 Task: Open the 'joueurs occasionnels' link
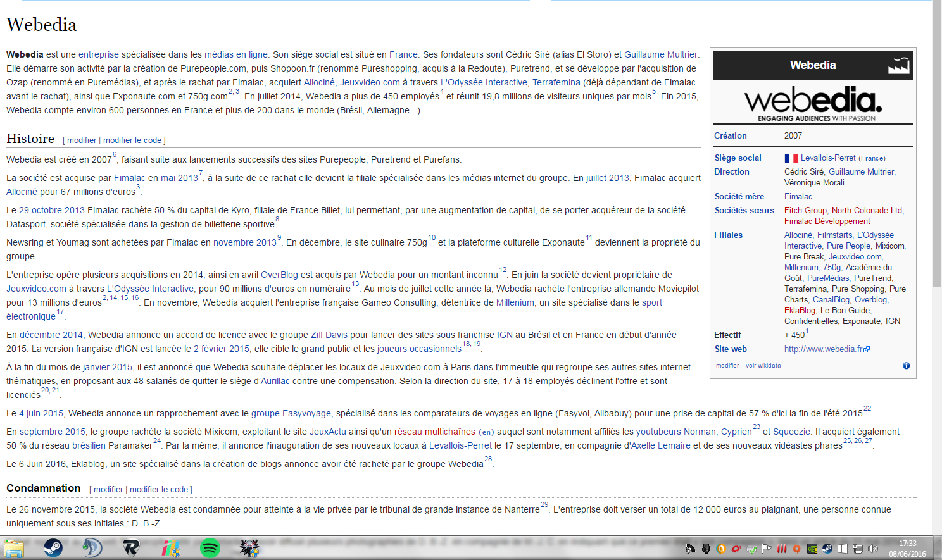(419, 349)
